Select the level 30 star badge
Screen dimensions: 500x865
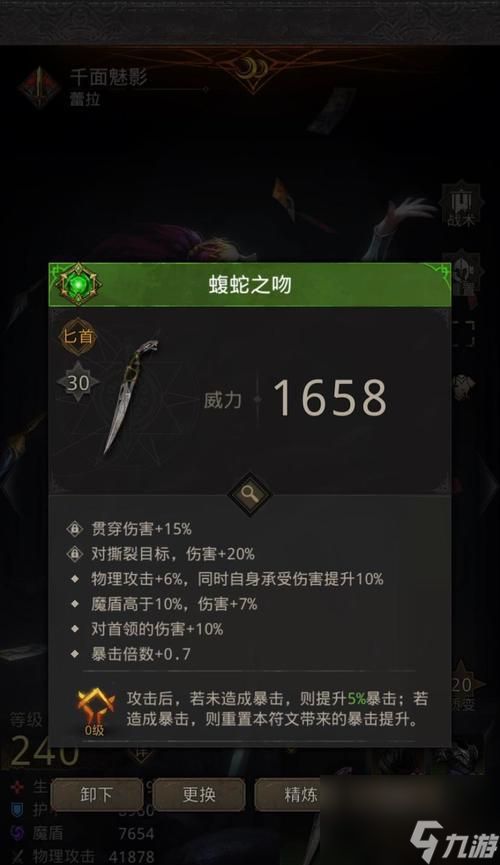78,382
